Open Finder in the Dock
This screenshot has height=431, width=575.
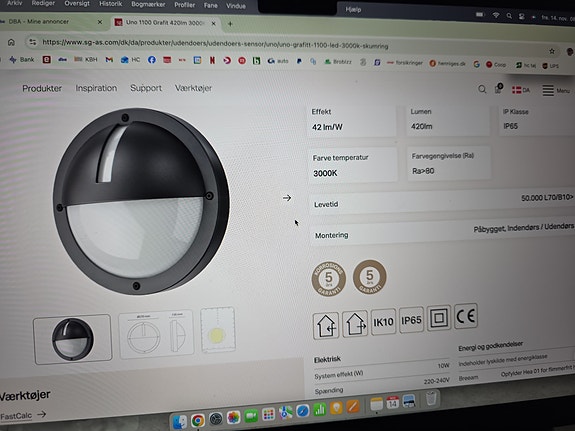click(x=180, y=422)
